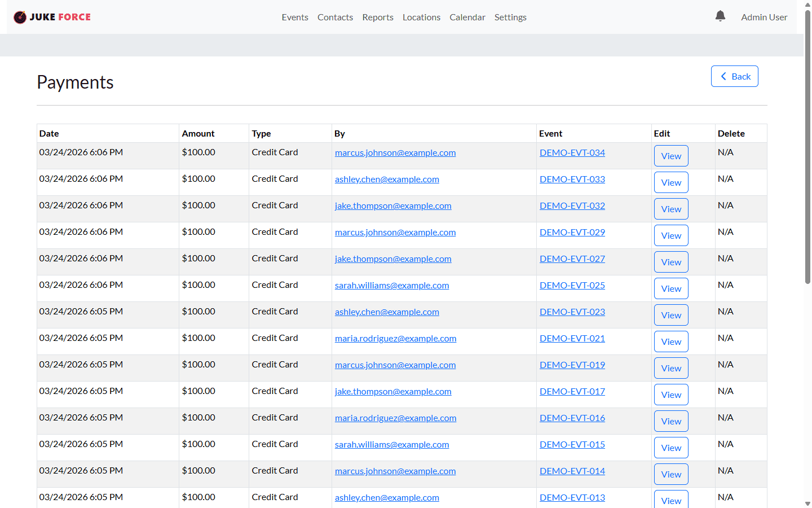812x508 pixels.
Task: Click the Juke Force logo icon
Action: pos(20,17)
